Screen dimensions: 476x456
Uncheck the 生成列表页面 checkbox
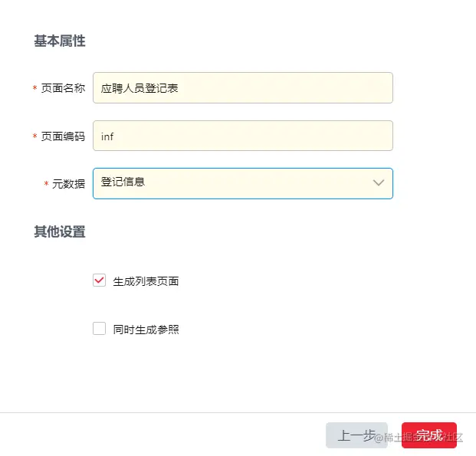[99, 280]
